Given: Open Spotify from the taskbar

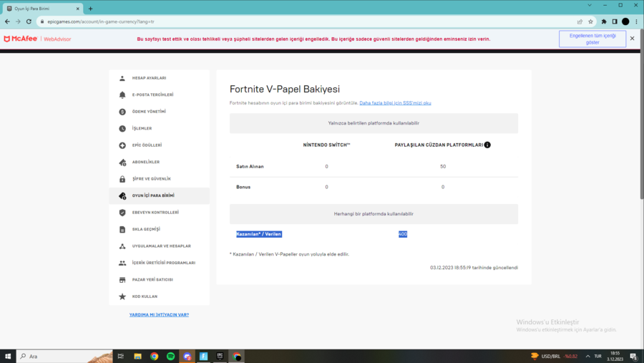Looking at the screenshot, I should click(x=171, y=356).
